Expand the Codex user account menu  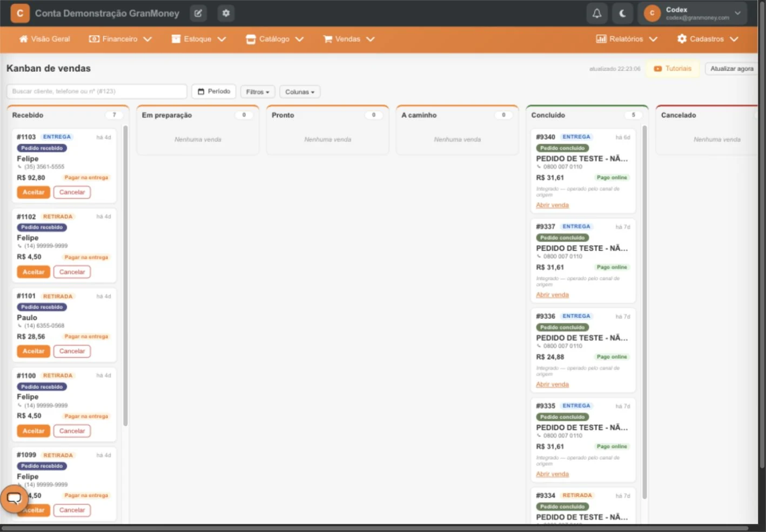click(x=693, y=14)
